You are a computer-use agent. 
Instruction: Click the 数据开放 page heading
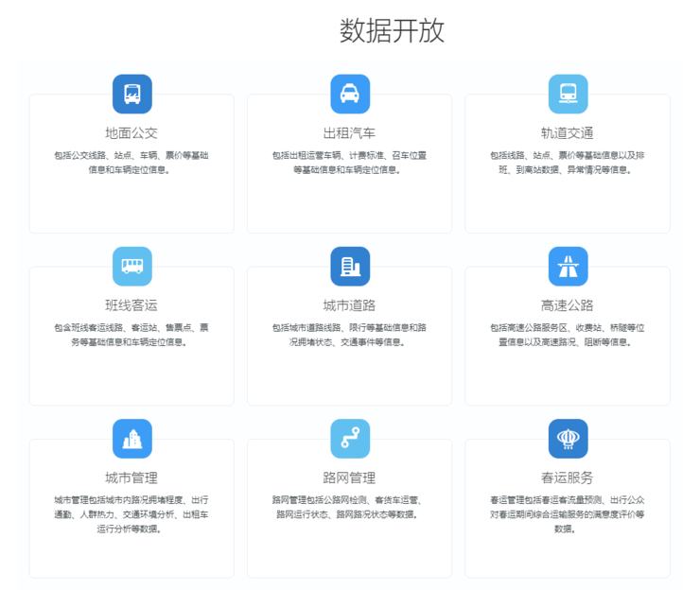coord(392,31)
